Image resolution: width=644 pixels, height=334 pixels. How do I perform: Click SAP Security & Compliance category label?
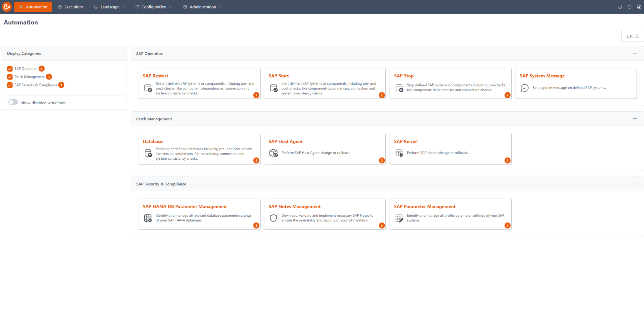(x=36, y=85)
